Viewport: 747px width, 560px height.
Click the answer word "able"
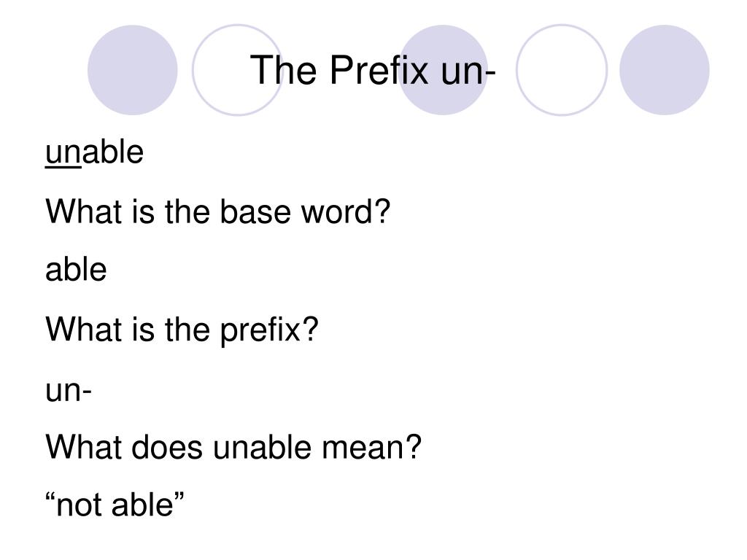76,270
